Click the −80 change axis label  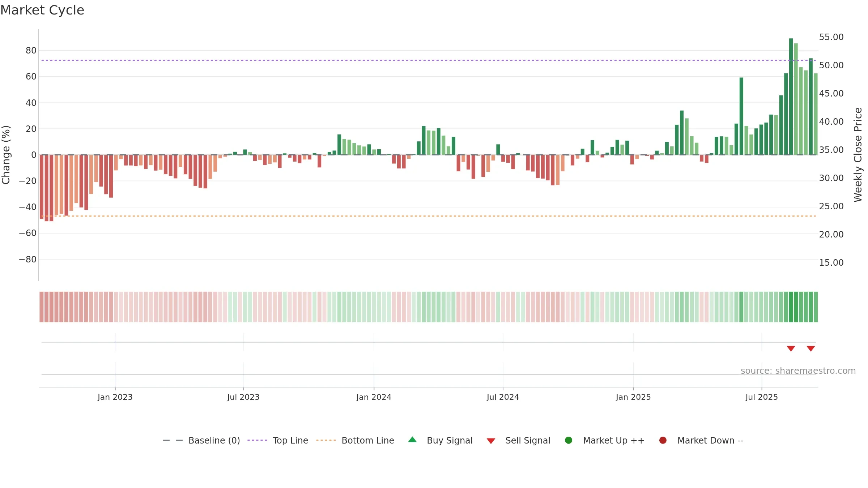pos(27,260)
